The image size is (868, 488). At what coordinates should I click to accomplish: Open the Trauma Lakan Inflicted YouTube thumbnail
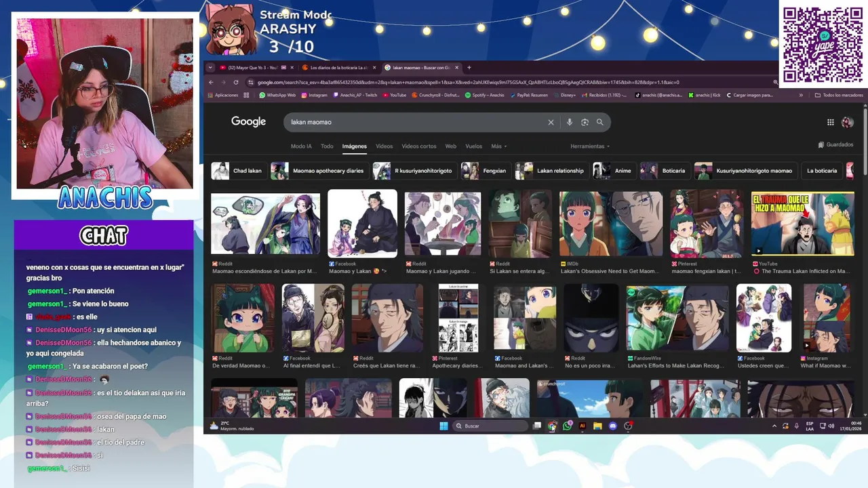pos(802,224)
